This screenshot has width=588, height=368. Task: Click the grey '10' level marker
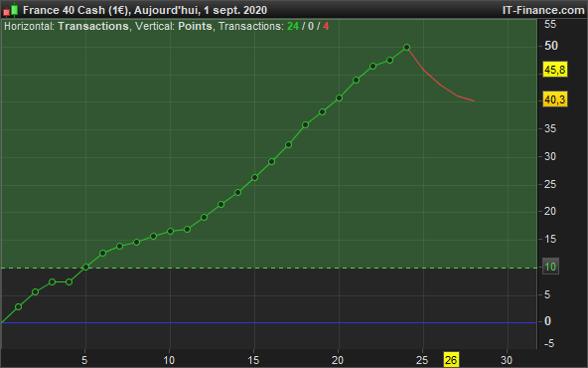(x=550, y=267)
